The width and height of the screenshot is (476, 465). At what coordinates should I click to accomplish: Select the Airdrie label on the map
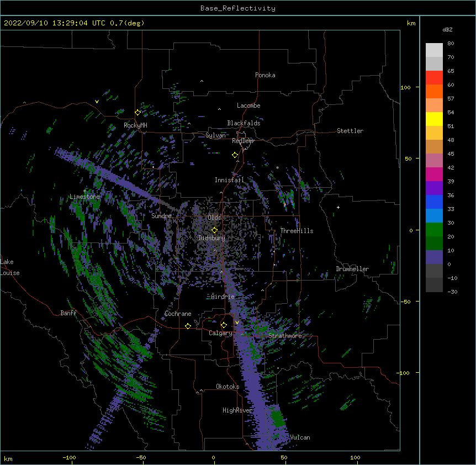[223, 297]
